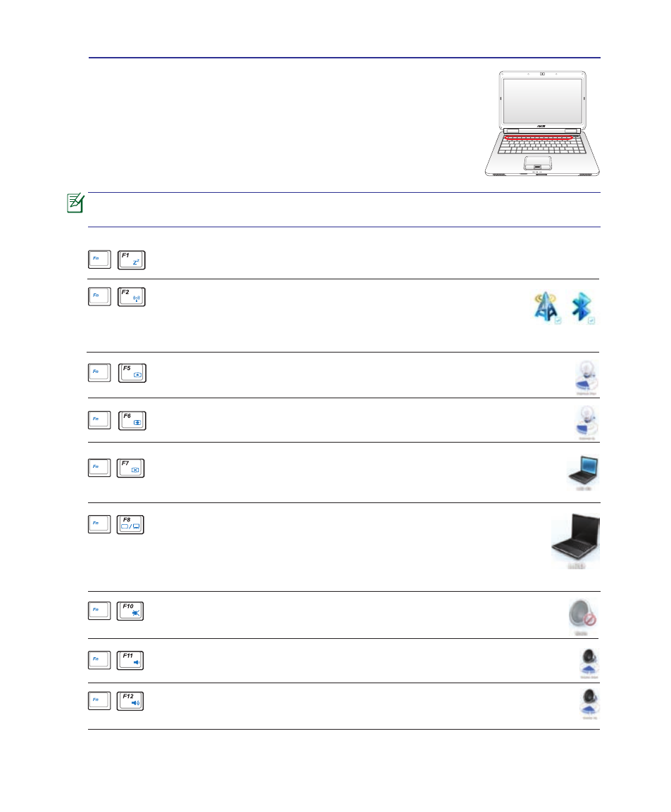Click the speaker icon beside F11
This screenshot has height=812, width=671.
[x=589, y=664]
